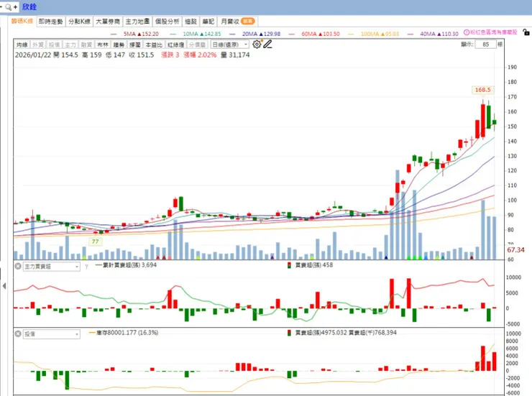Toggle the 分價量 button
The height and width of the screenshot is (396, 532).
197,45
